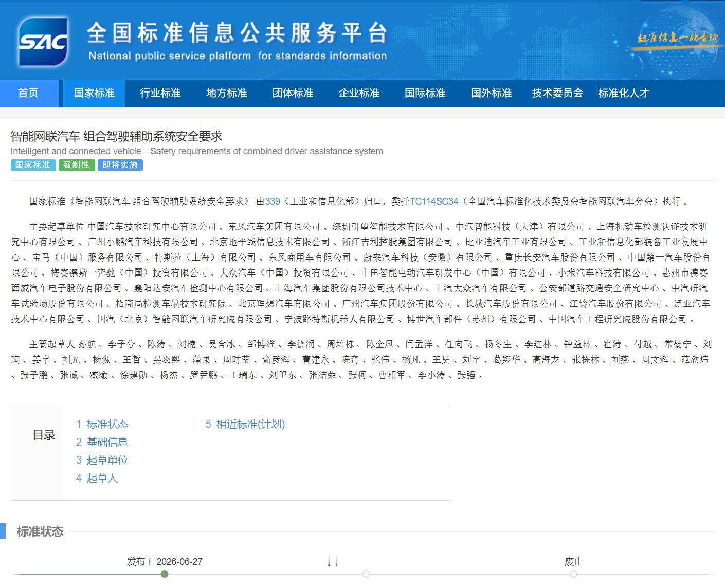The width and height of the screenshot is (725, 588).
Task: Open the 行业标准 menu item
Action: pos(160,93)
